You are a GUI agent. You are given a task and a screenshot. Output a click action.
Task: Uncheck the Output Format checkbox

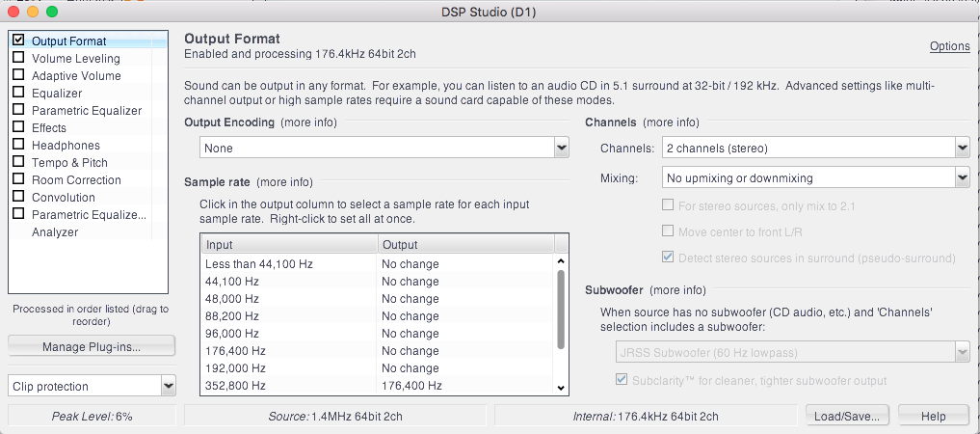pos(18,40)
